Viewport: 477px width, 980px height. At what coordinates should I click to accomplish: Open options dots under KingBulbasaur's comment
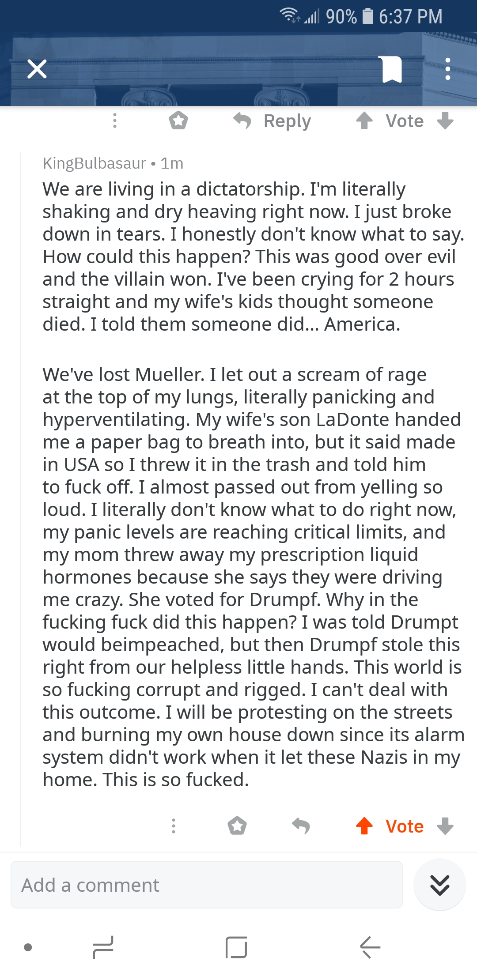tap(174, 826)
